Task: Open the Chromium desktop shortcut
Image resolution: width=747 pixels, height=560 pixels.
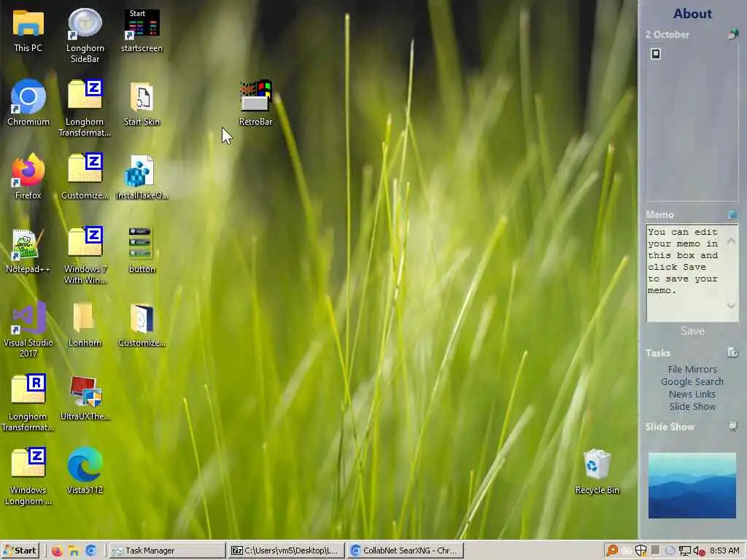Action: tap(28, 104)
